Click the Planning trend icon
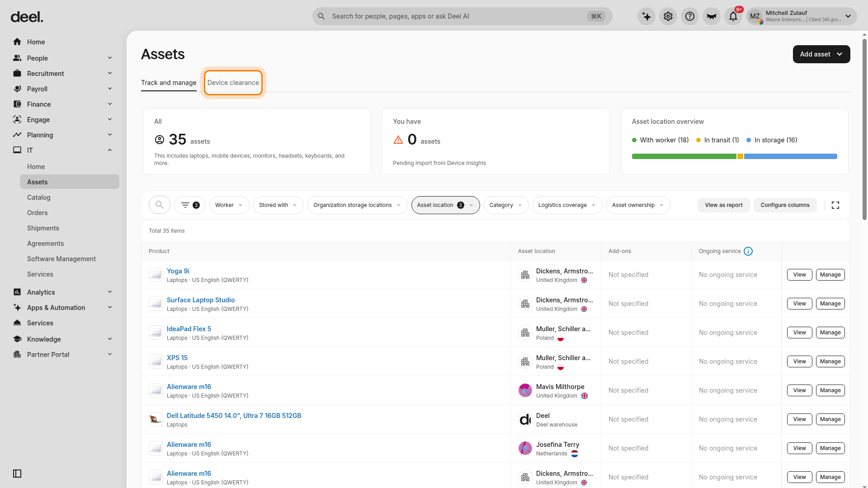868x488 pixels. [x=17, y=135]
